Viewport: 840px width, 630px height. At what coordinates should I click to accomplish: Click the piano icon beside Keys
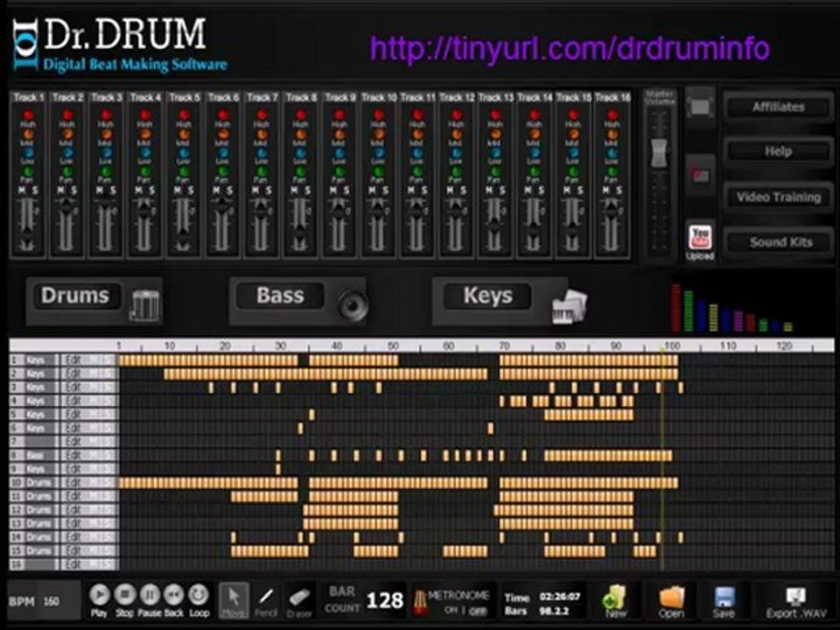(570, 306)
